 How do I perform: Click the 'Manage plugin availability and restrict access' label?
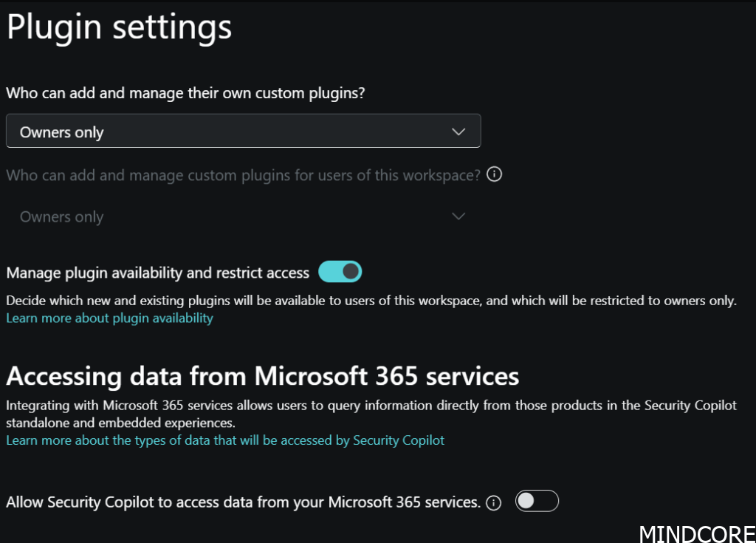(x=157, y=273)
